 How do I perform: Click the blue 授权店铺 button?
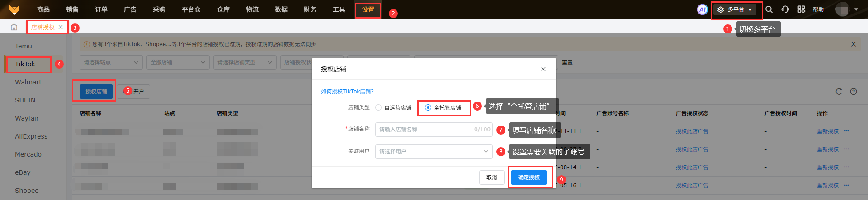[96, 92]
